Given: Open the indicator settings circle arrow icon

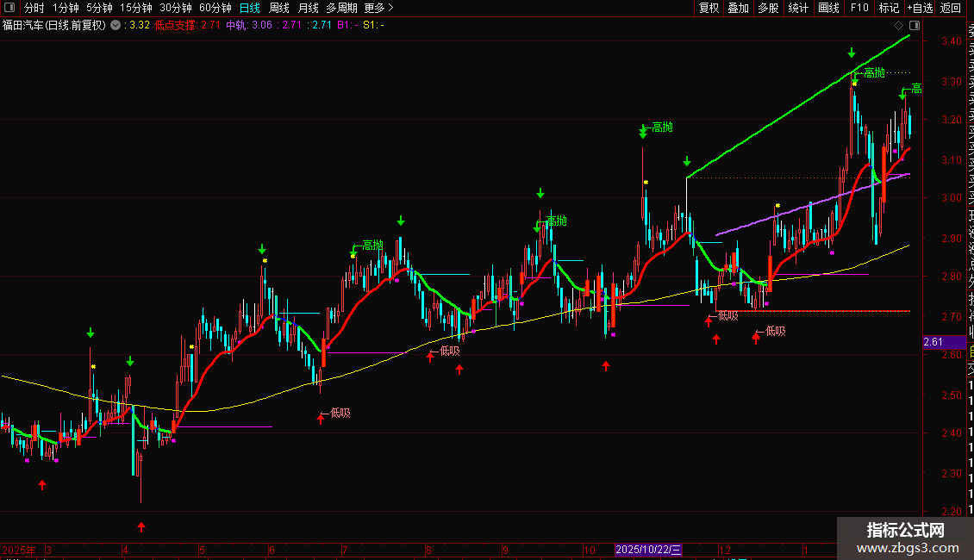Looking at the screenshot, I should [116, 25].
